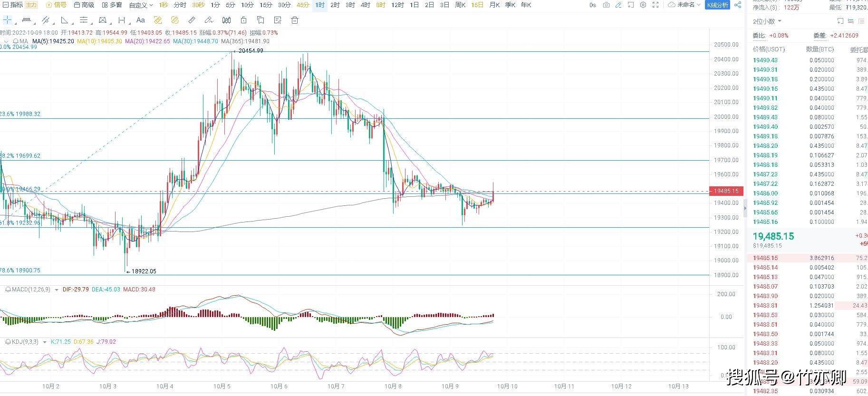The height and width of the screenshot is (396, 868).
Task: Click the K线分析 button
Action: (717, 5)
